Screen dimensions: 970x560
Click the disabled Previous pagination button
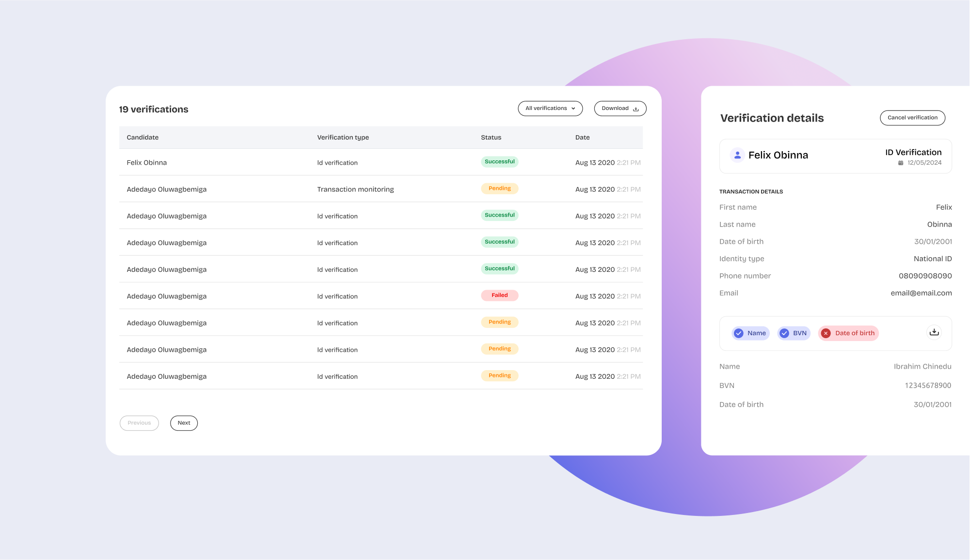click(139, 423)
